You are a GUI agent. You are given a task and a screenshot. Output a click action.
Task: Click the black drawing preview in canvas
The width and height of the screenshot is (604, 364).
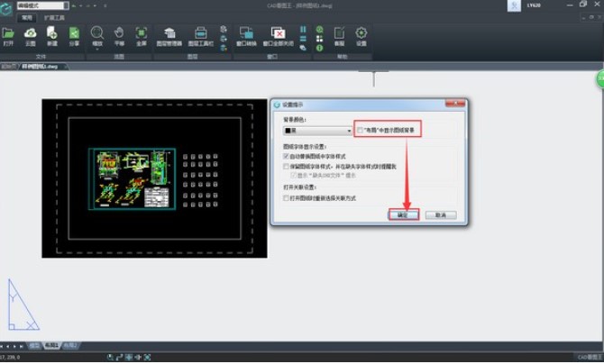tap(154, 178)
